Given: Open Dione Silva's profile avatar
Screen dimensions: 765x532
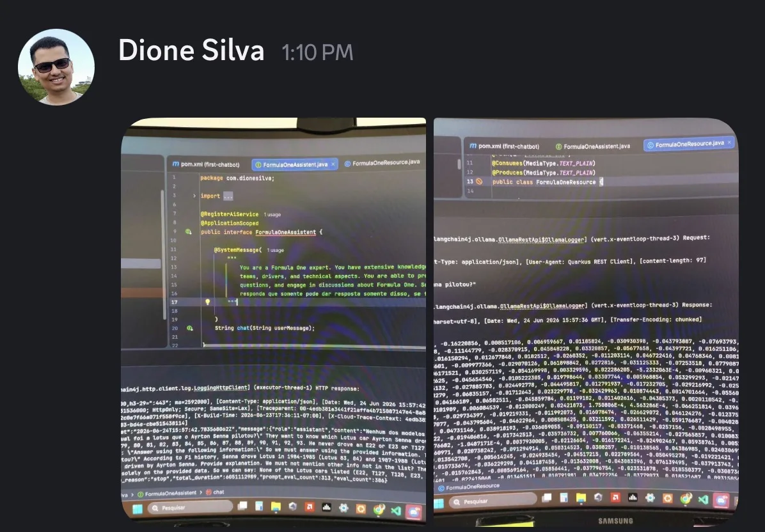Looking at the screenshot, I should 56,66.
